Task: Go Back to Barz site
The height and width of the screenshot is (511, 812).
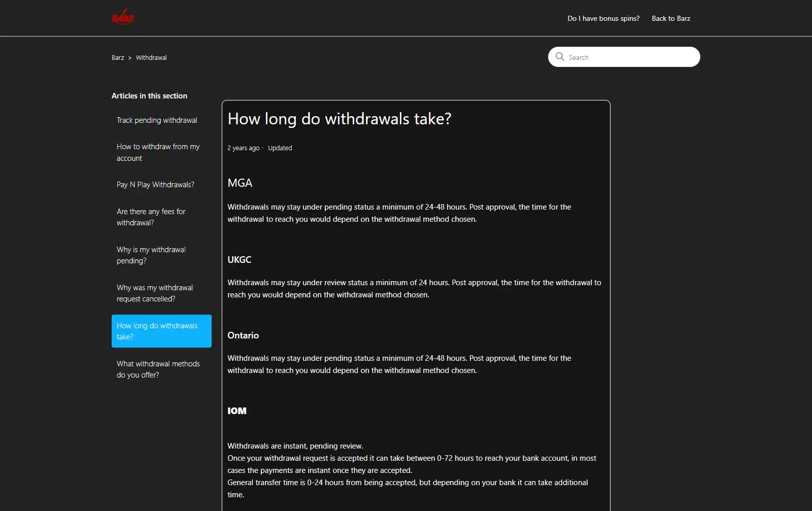Action: click(x=671, y=18)
